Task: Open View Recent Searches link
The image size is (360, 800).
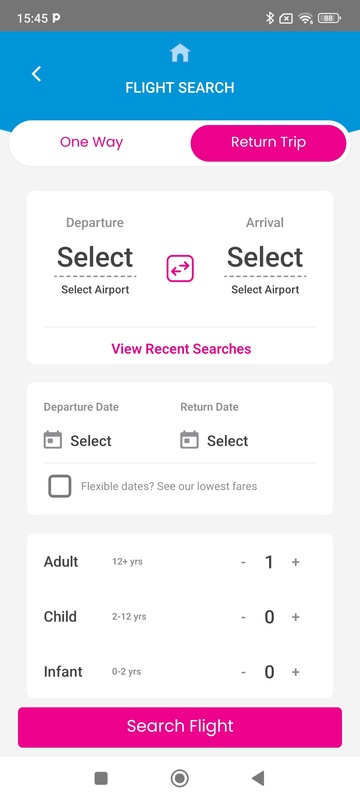Action: tap(181, 349)
